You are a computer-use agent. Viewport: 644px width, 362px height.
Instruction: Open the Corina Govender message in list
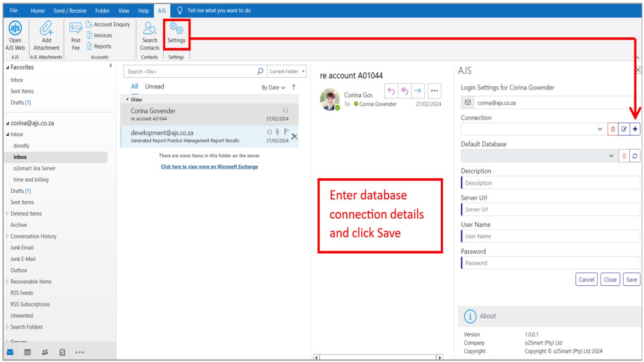click(209, 115)
